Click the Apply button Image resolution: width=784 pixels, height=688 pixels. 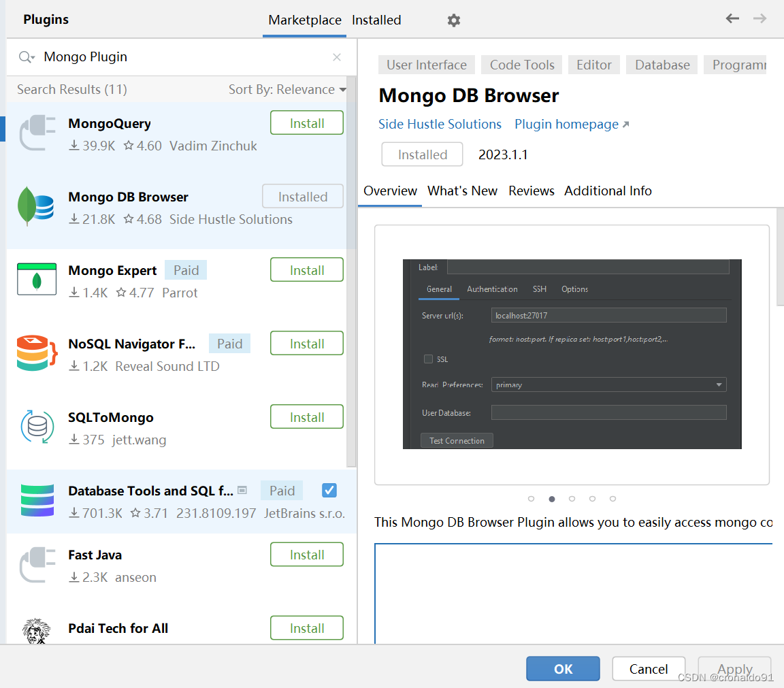(x=734, y=669)
